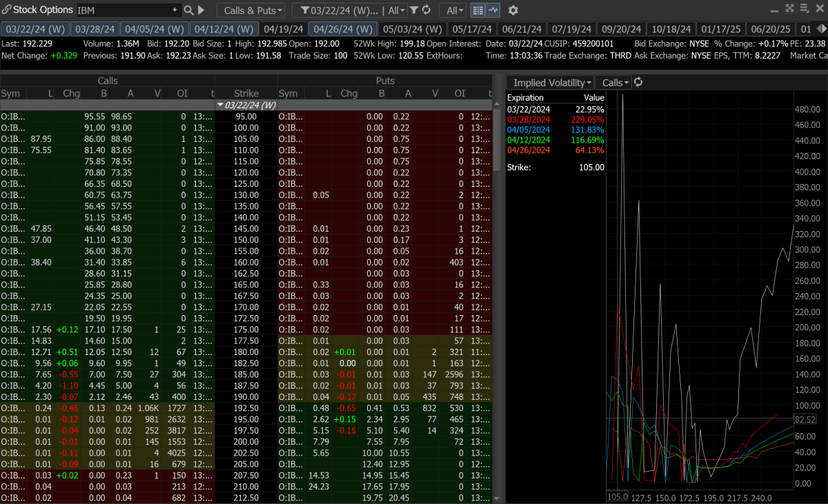Click the funnel icon before 03/22/24 (W)...
The height and width of the screenshot is (504, 828).
tap(304, 10)
